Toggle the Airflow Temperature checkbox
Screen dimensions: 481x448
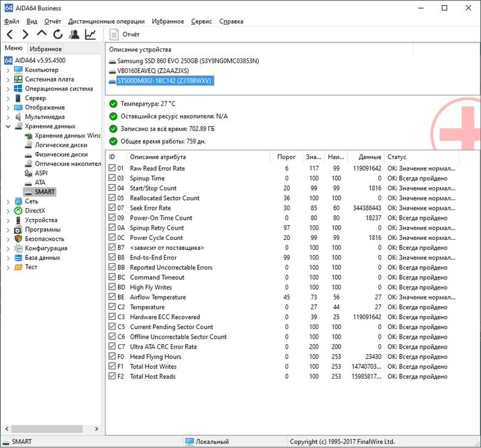(x=112, y=296)
